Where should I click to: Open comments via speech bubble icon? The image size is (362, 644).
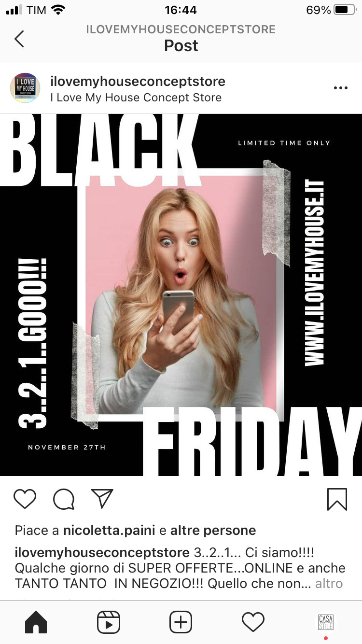(x=64, y=499)
